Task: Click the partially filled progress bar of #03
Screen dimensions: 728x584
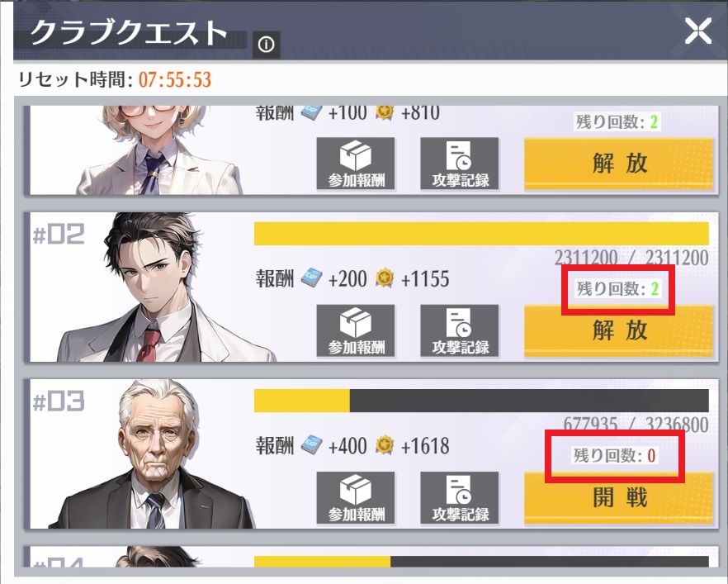Action: click(x=481, y=401)
